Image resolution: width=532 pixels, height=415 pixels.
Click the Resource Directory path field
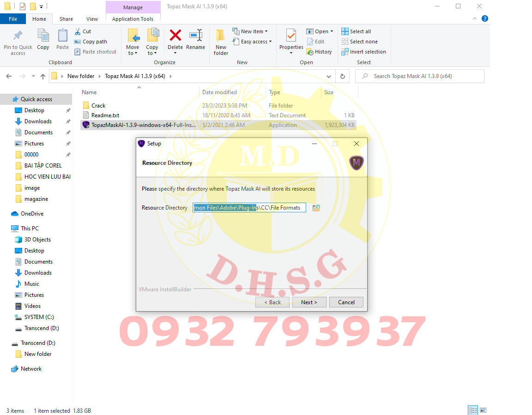pyautogui.click(x=249, y=208)
